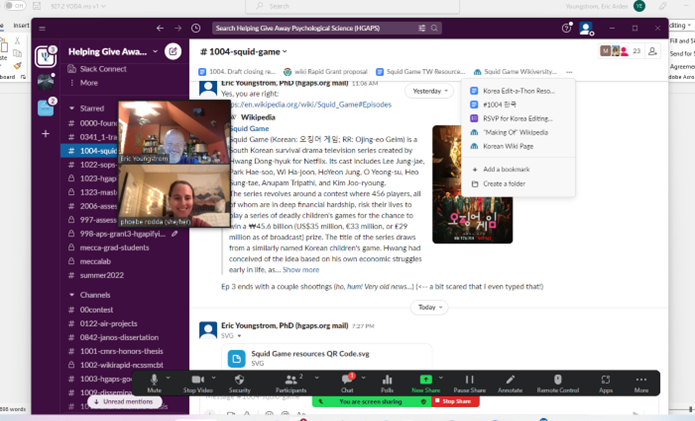The height and width of the screenshot is (421, 695).
Task: Pause Share in Zoom toolbar
Action: click(469, 381)
